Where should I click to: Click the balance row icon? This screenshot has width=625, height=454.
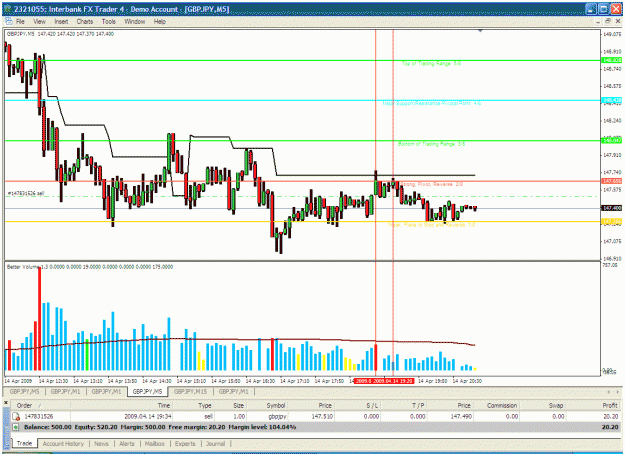pyautogui.click(x=16, y=427)
